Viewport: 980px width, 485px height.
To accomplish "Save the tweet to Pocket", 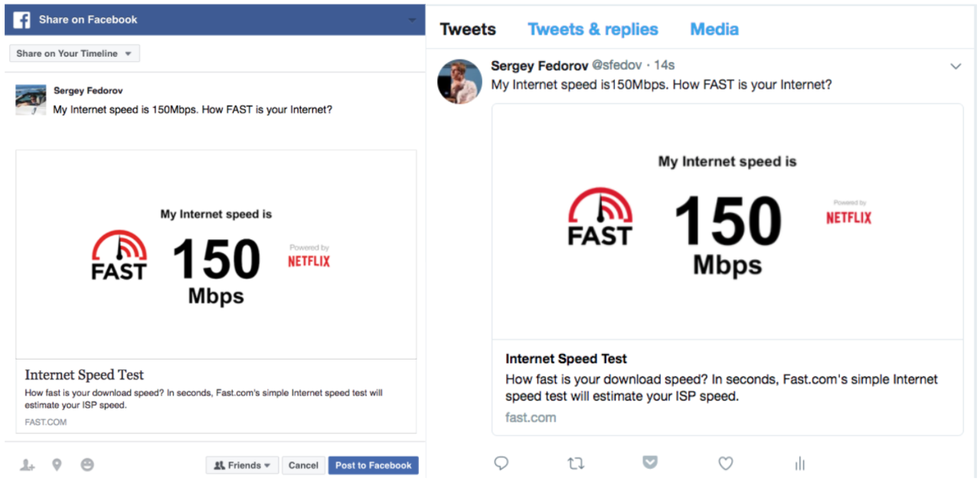I will click(x=650, y=463).
